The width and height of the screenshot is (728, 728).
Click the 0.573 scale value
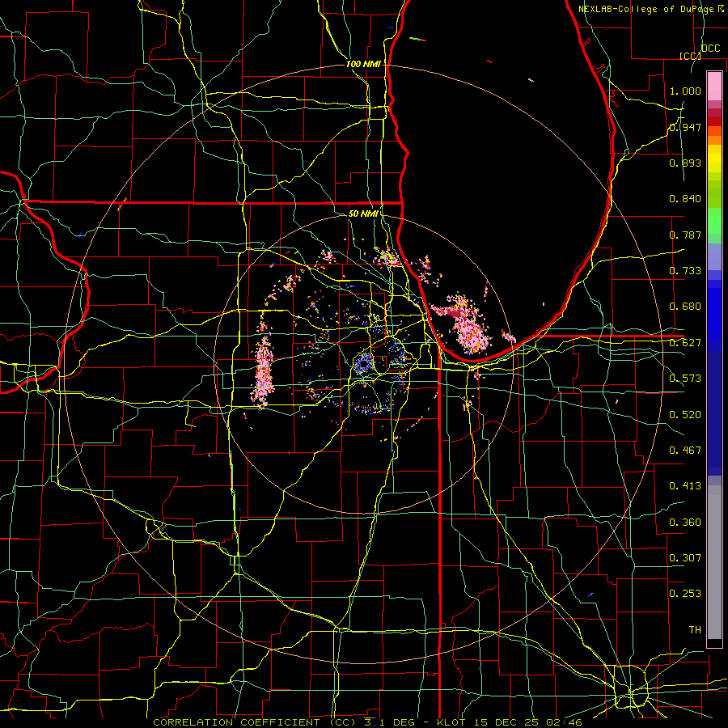[x=685, y=379]
